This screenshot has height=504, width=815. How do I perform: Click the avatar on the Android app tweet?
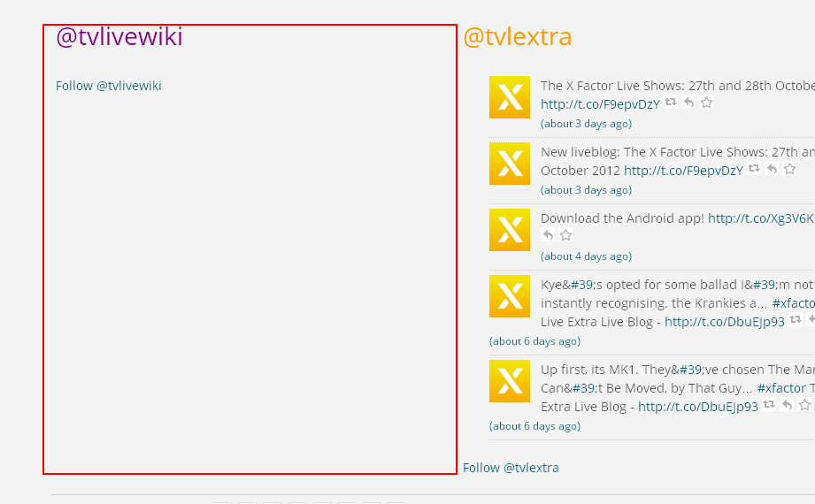(x=510, y=230)
